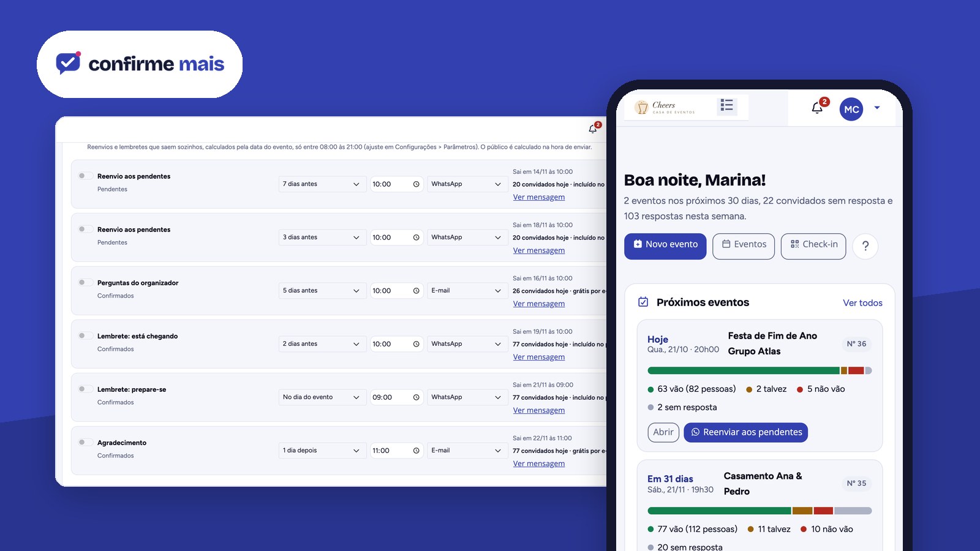Click the confirme mais logo
This screenshot has width=980, height=551.
click(x=140, y=64)
